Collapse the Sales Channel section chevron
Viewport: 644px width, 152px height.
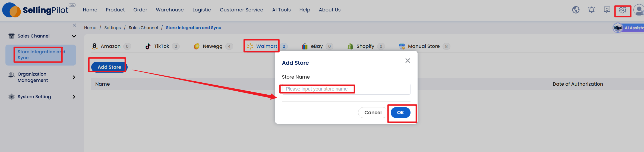point(74,36)
